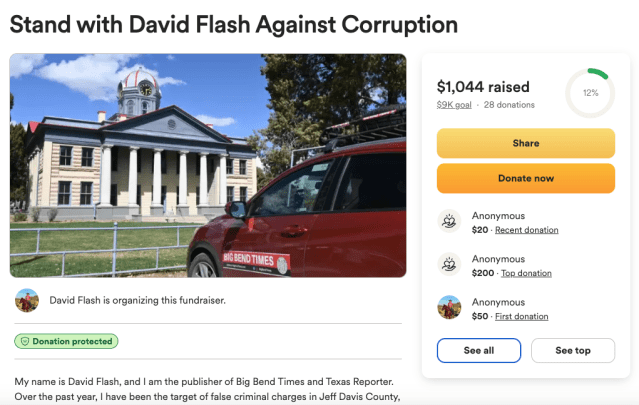Click the $1,044 raised amount
The width and height of the screenshot is (639, 405).
coord(483,87)
